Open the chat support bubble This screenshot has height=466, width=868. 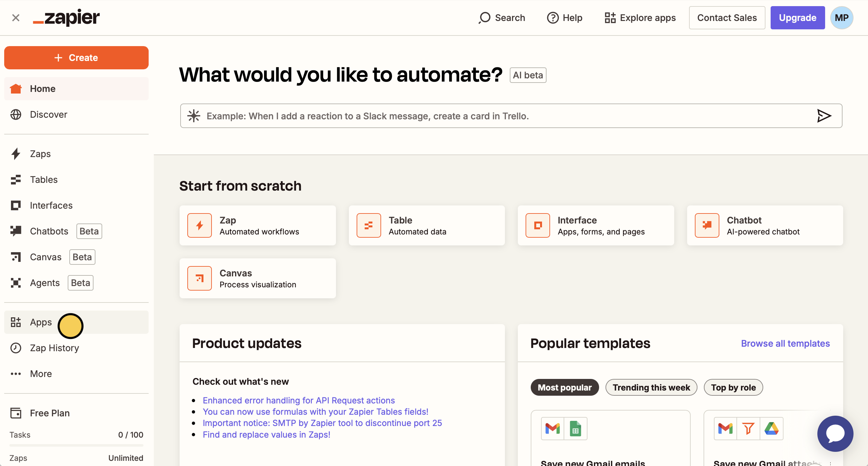(835, 434)
